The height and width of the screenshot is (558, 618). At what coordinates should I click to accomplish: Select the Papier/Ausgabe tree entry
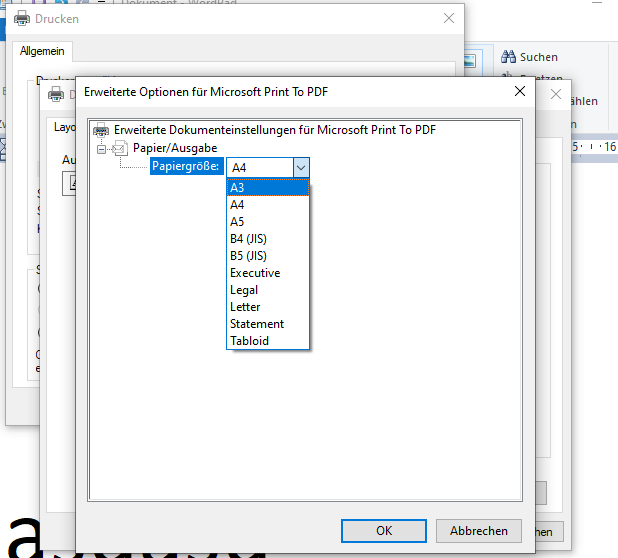[x=175, y=148]
